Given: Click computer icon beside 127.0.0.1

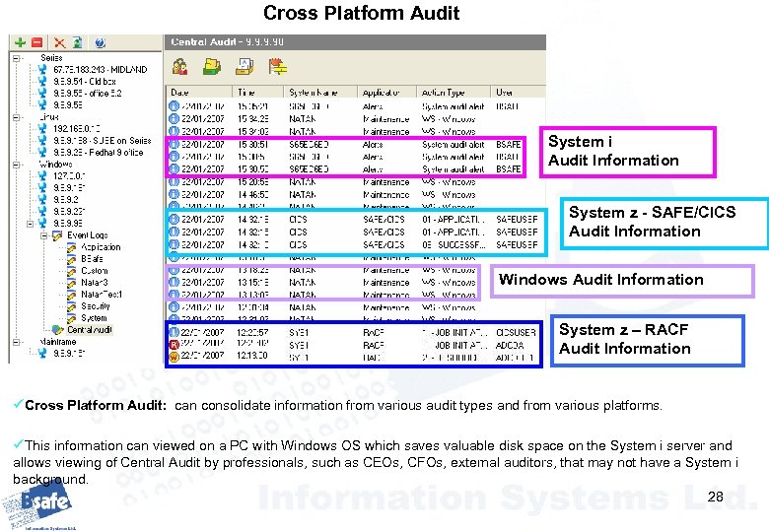Looking at the screenshot, I should [42, 176].
